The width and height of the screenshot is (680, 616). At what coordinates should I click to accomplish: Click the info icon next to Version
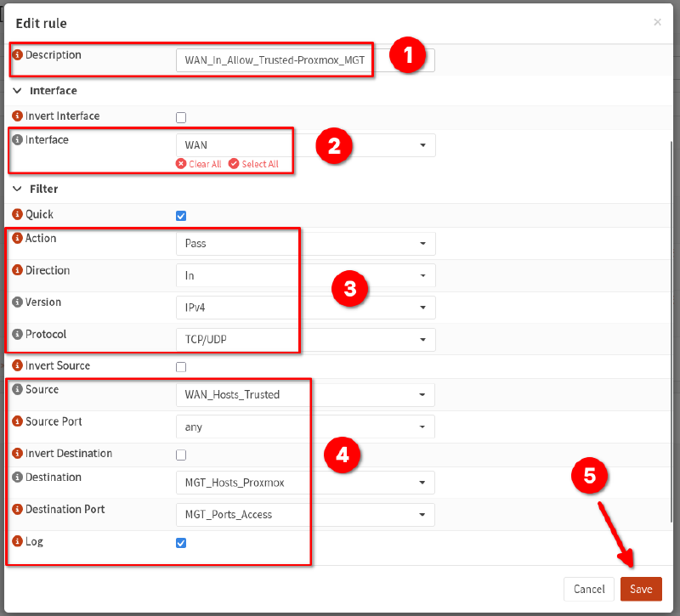pyautogui.click(x=17, y=302)
